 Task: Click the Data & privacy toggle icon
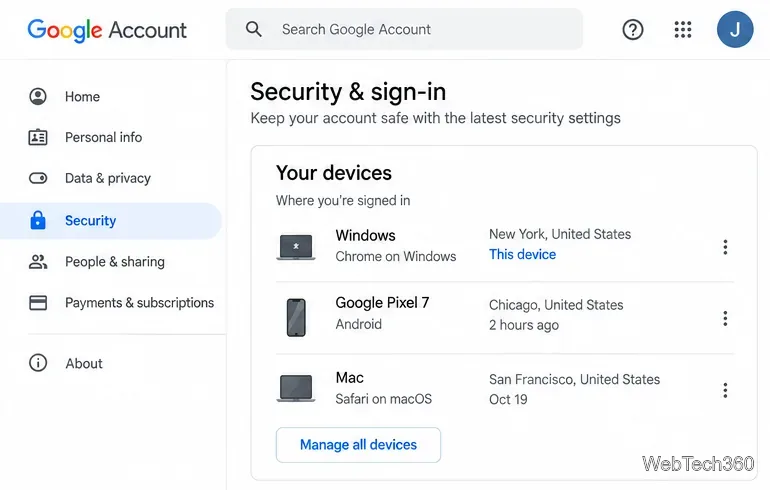coord(38,178)
